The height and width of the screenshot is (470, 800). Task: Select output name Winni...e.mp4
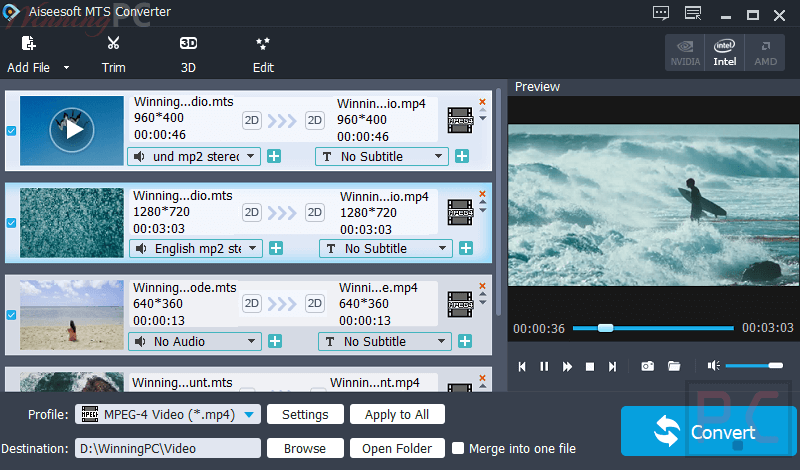click(x=378, y=288)
